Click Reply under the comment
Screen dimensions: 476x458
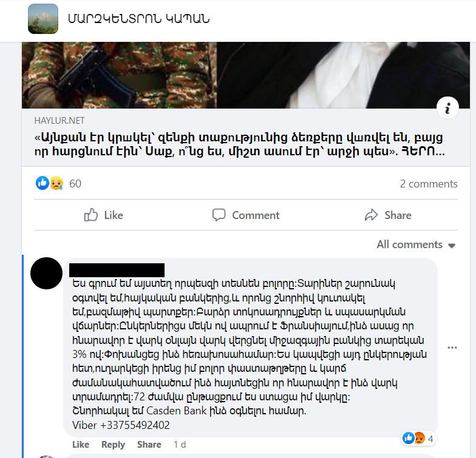[x=113, y=444]
